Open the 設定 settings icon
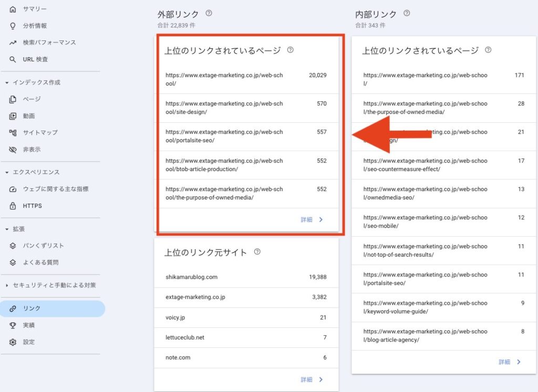 coord(12,342)
